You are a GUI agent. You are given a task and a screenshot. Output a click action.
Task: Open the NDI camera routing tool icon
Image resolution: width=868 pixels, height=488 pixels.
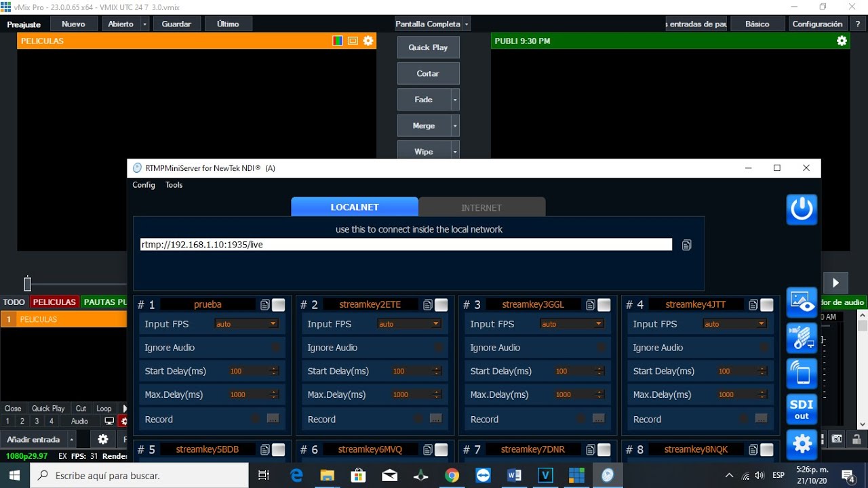click(x=802, y=338)
